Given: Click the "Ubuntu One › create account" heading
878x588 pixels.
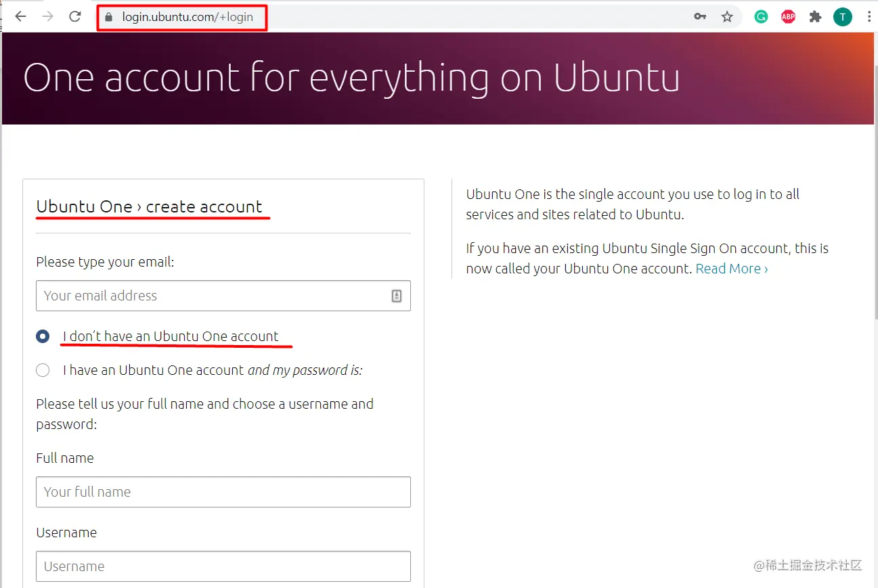Looking at the screenshot, I should (149, 206).
